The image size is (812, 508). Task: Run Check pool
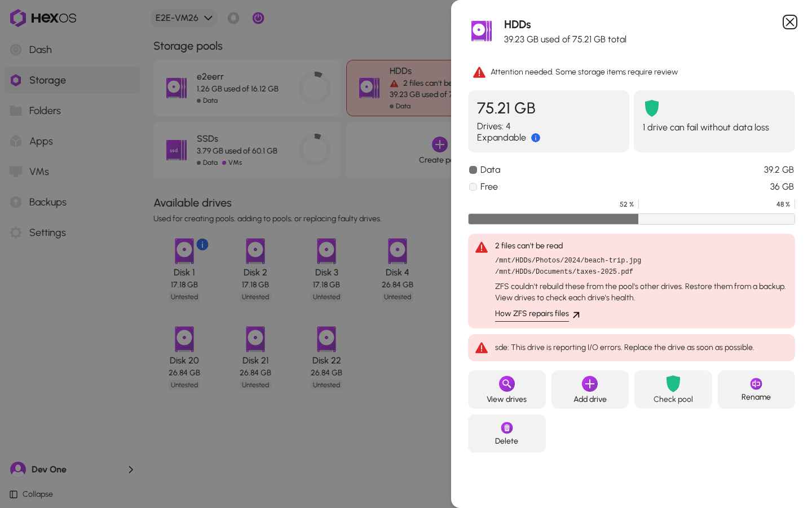[673, 389]
